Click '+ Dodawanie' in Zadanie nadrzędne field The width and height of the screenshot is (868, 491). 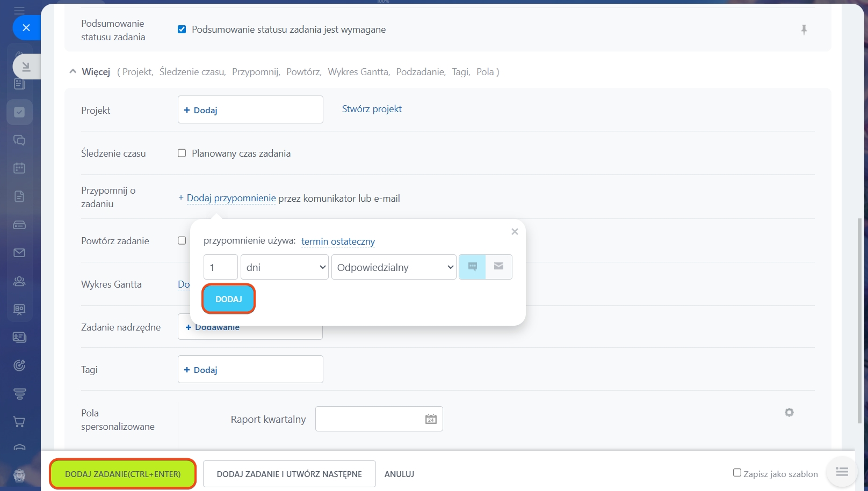pos(212,327)
